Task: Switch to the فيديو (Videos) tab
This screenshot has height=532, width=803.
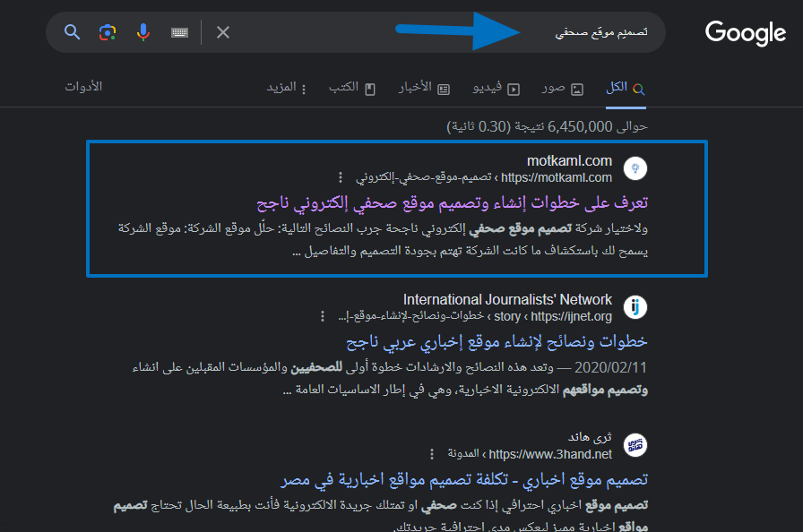Action: [496, 88]
